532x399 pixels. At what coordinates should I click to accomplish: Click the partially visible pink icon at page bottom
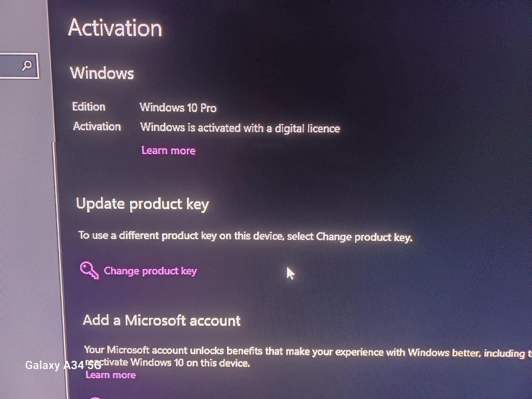[x=95, y=397]
